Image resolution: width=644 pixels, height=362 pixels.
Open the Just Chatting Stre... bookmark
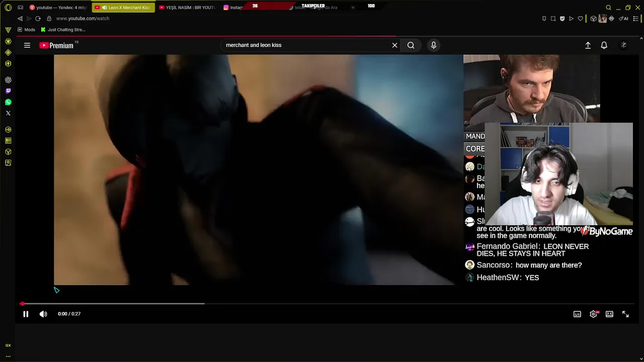click(63, 30)
